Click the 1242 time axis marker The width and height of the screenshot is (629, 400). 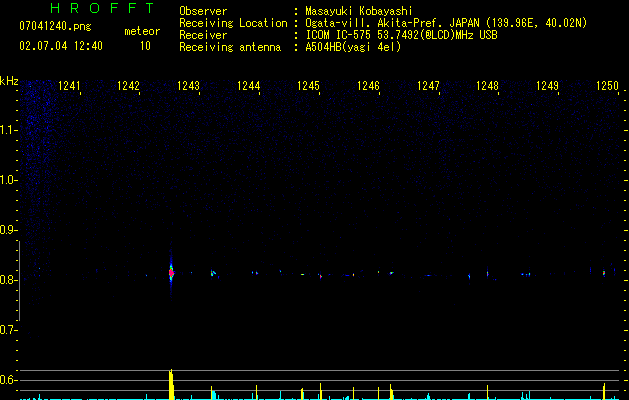pyautogui.click(x=128, y=86)
